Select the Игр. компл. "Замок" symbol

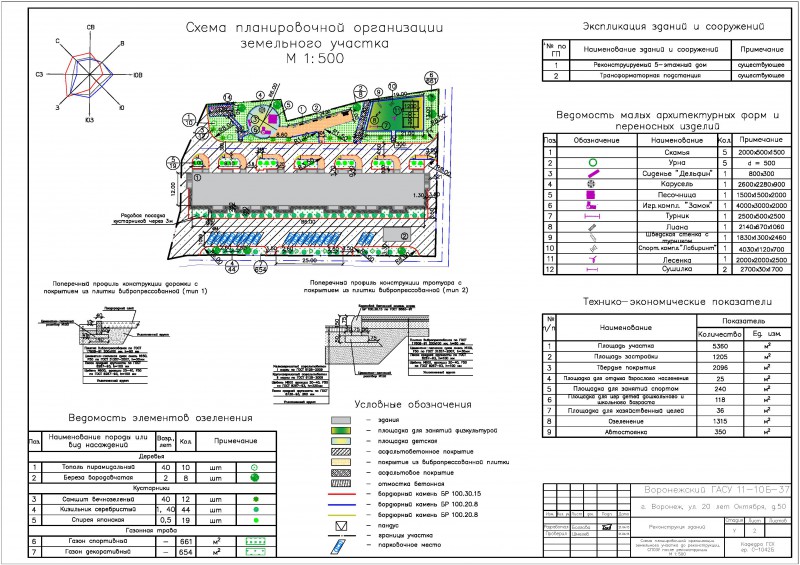point(591,205)
